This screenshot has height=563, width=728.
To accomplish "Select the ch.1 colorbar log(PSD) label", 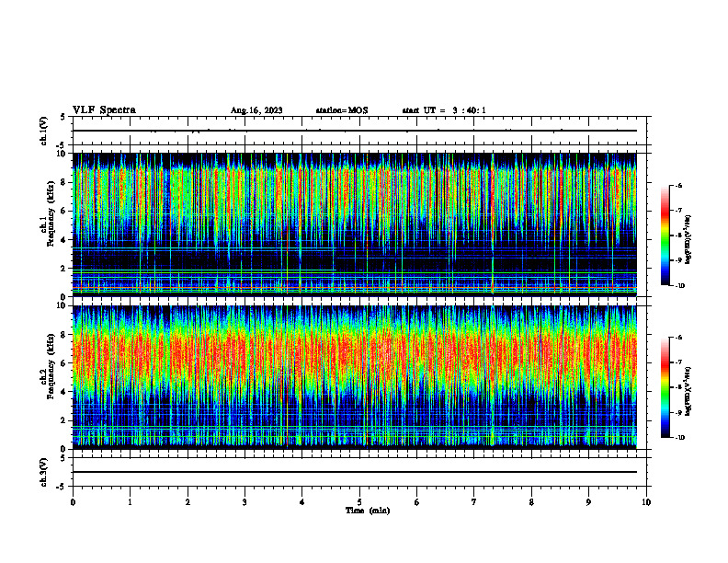I will 688,240.
